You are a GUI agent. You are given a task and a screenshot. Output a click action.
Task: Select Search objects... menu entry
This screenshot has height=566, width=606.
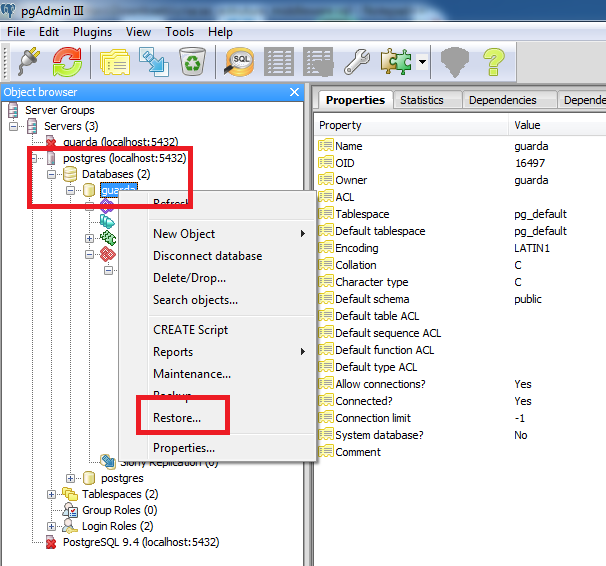coord(231,300)
